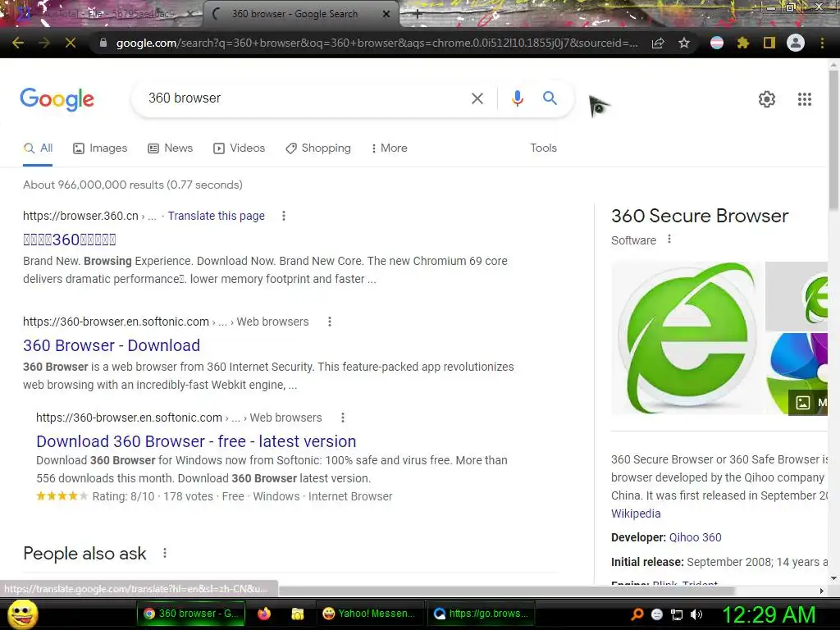840x630 pixels.
Task: Open the More options dots next to Software
Action: click(x=669, y=240)
